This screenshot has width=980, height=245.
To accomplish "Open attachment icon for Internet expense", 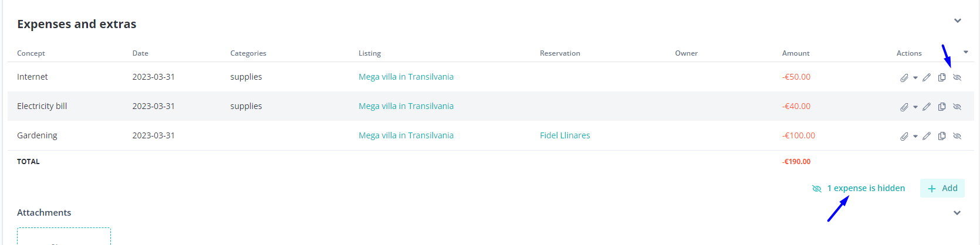I will click(904, 77).
